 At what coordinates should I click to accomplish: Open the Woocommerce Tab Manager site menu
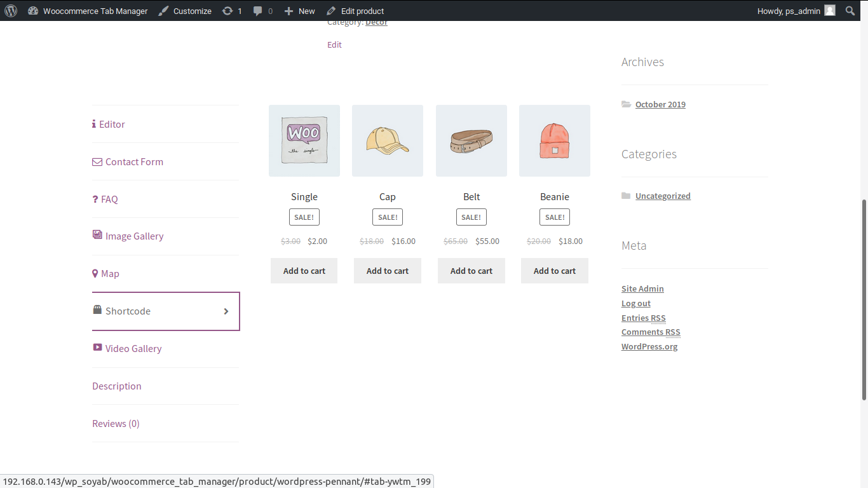tap(88, 11)
